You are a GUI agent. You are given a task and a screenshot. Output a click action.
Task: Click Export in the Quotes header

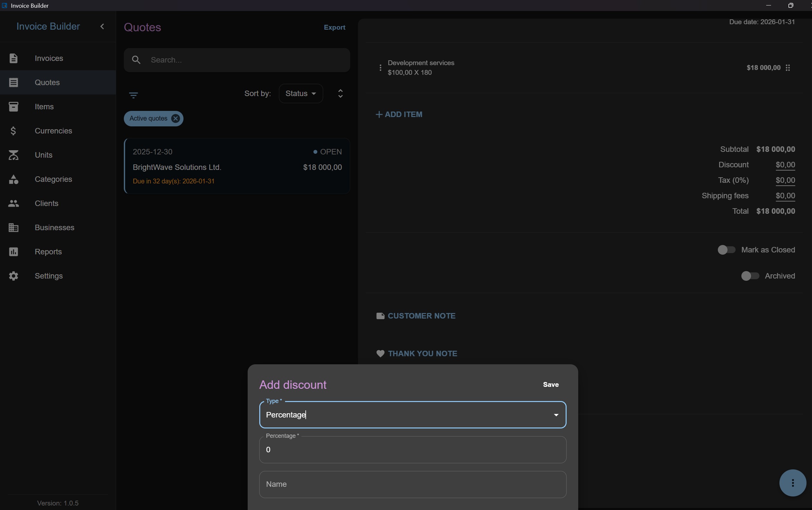point(334,27)
